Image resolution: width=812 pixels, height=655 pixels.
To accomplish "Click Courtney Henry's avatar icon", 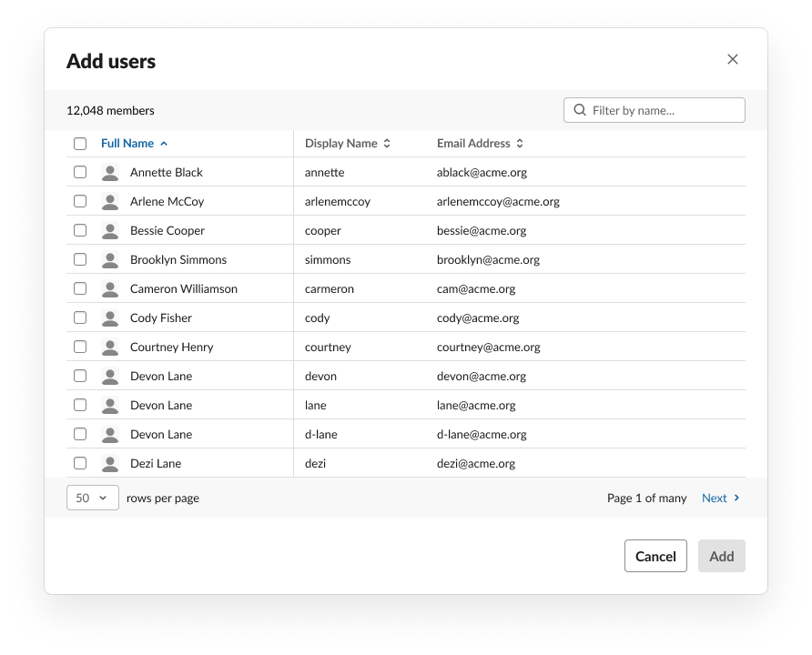I will [110, 348].
